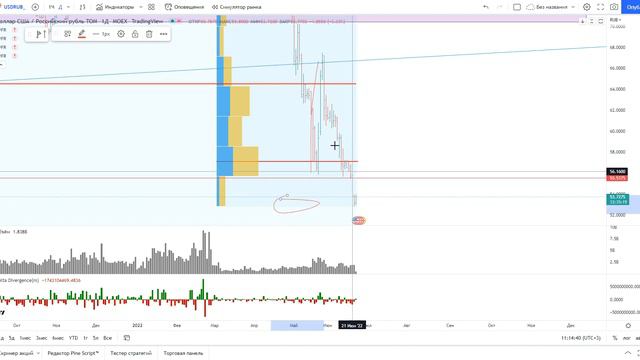Open the timeframe interval dropdown
Screen dimensions: 640x360
point(68,7)
